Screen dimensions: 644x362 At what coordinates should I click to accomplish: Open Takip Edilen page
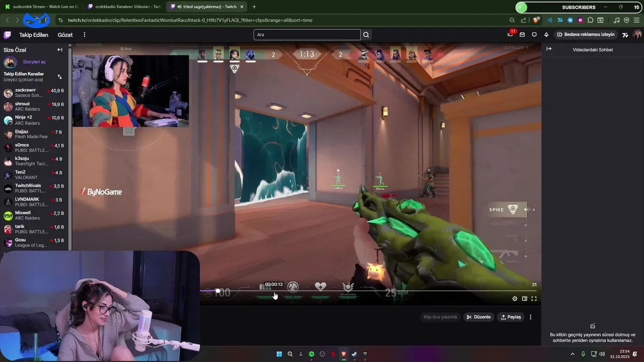pyautogui.click(x=34, y=35)
